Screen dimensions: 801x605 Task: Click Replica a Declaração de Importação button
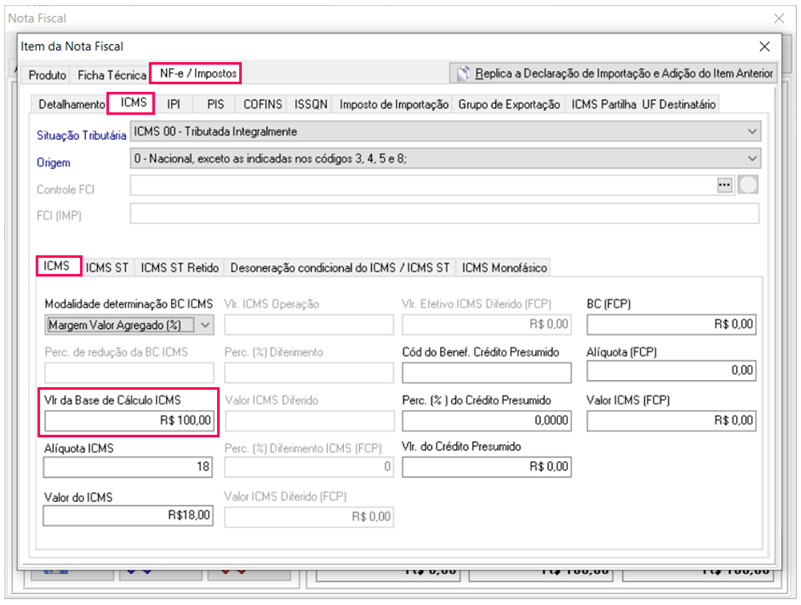coord(614,73)
